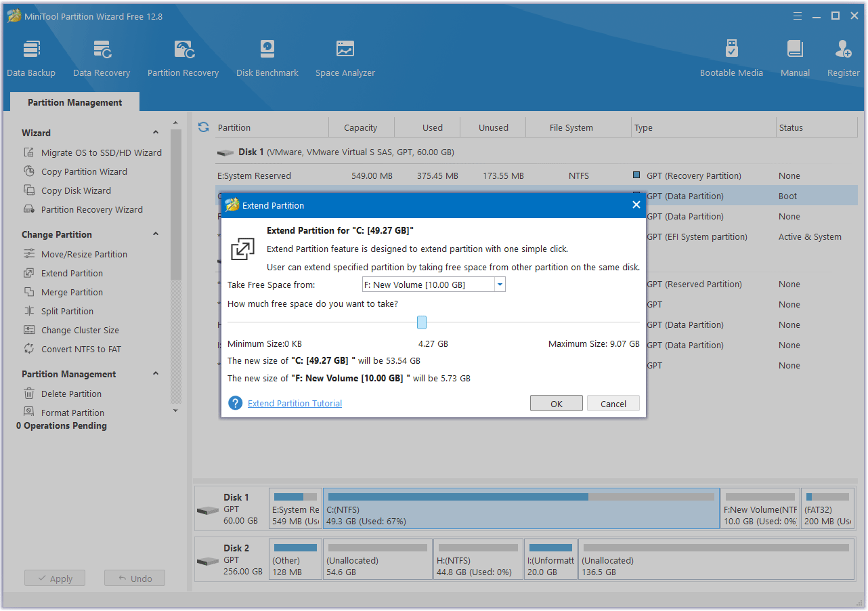Open the Extend Partition Tutorial link
The height and width of the screenshot is (611, 868).
click(x=295, y=402)
